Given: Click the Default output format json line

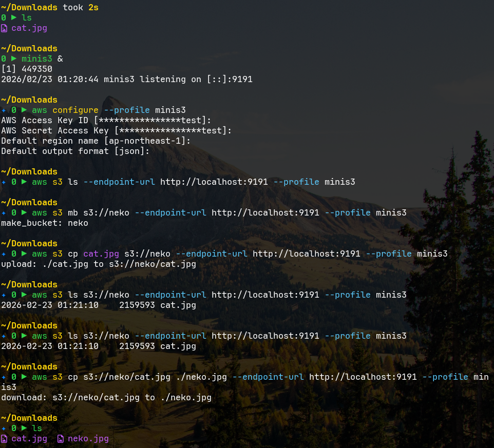Looking at the screenshot, I should point(75,151).
